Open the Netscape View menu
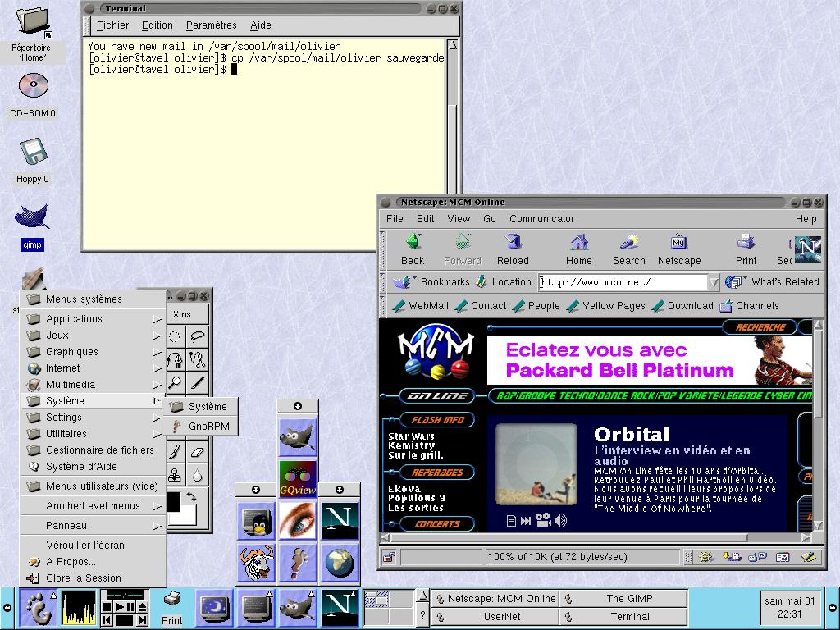 [459, 218]
